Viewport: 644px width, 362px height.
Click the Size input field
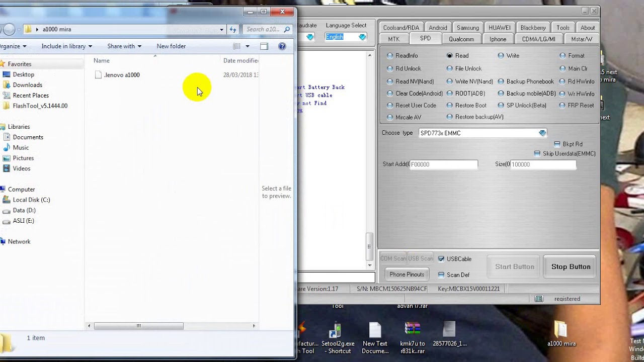[543, 164]
